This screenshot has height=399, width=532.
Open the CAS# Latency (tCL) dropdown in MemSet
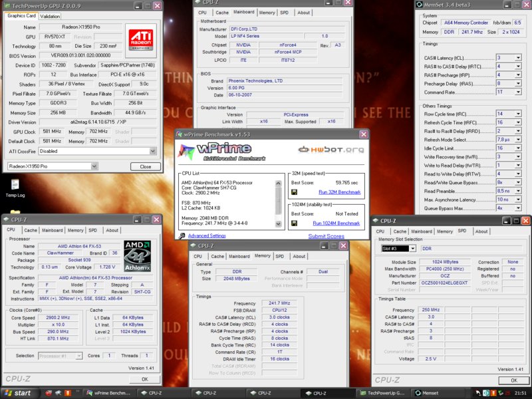click(x=518, y=58)
